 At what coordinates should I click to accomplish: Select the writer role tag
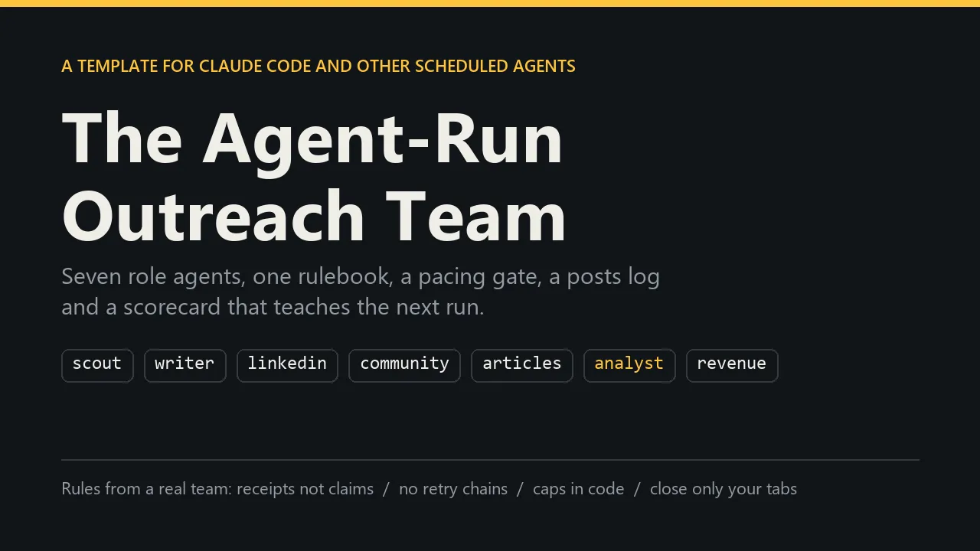coord(185,365)
